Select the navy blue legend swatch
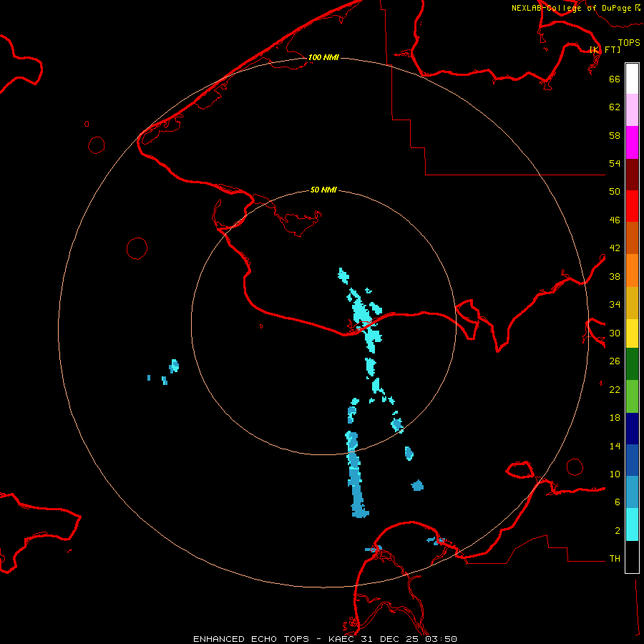The height and width of the screenshot is (644, 644). click(x=632, y=429)
